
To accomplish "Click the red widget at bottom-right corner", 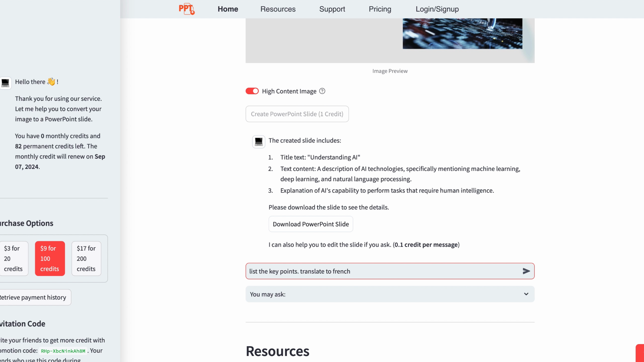I will (x=640, y=353).
